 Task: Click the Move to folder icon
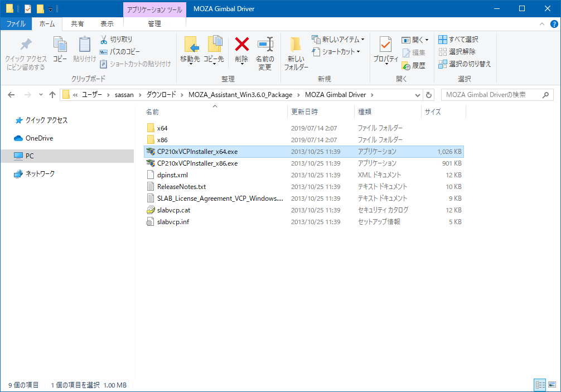(191, 45)
